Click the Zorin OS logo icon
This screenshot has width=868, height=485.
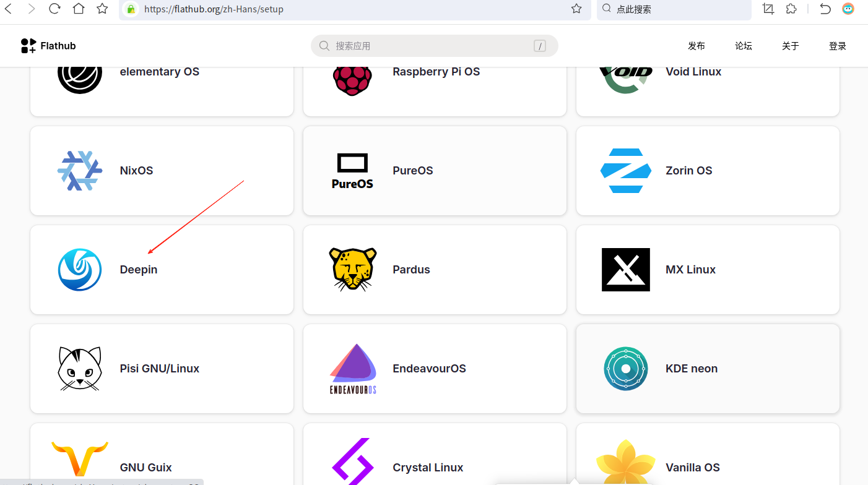coord(625,171)
